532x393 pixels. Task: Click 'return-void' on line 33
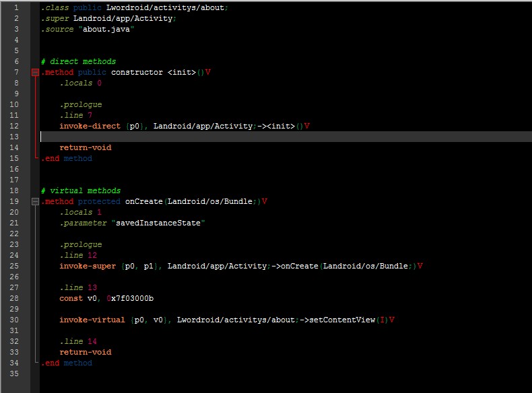pyautogui.click(x=86, y=353)
